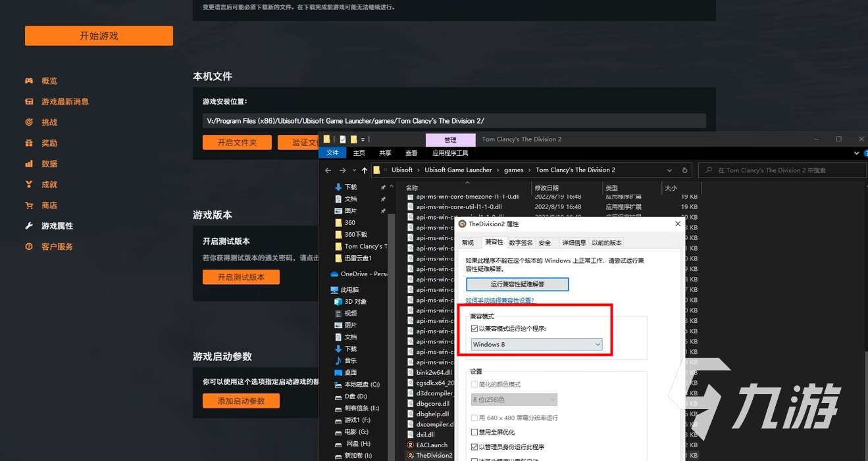
Task: Switch to the 详细信息 tab in properties
Action: (x=574, y=243)
